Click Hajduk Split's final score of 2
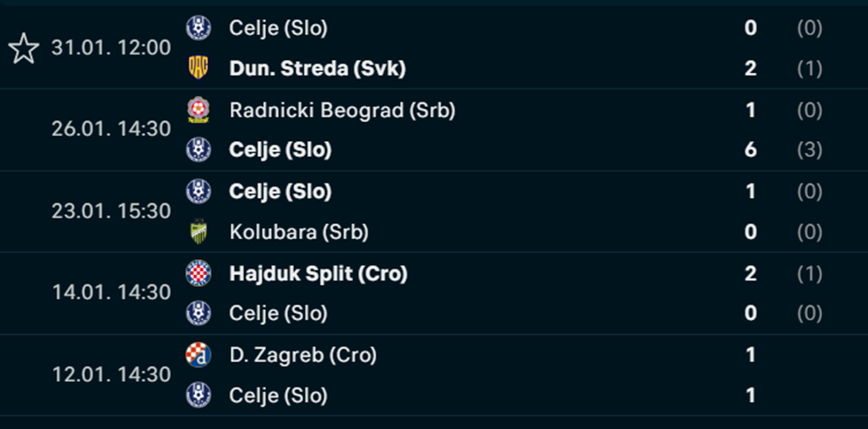Viewport: 868px width, 429px height. [751, 274]
